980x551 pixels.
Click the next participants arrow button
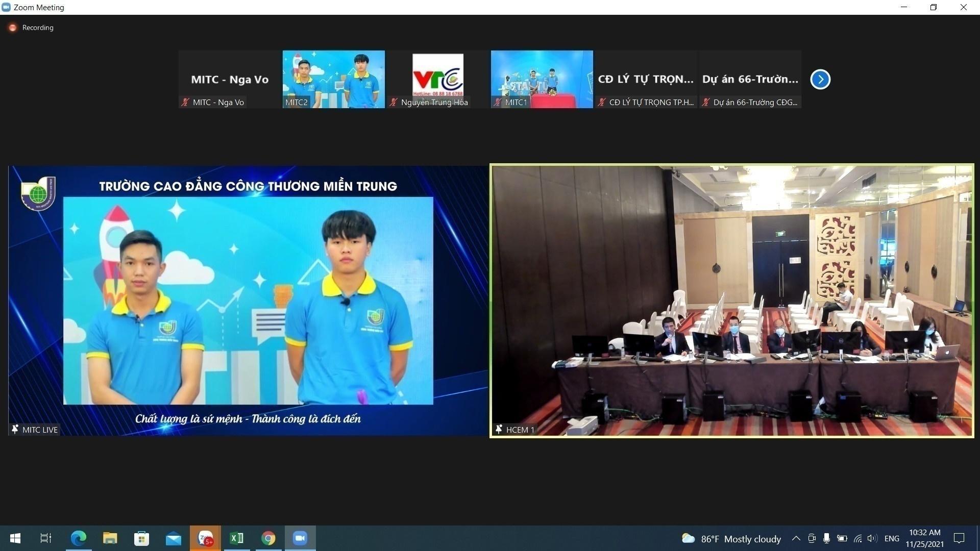(x=820, y=79)
